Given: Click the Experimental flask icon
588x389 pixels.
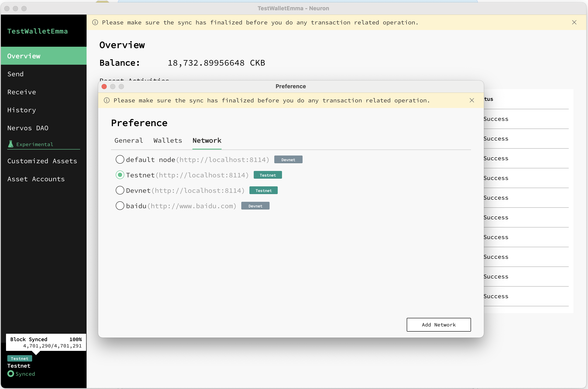Looking at the screenshot, I should point(11,144).
